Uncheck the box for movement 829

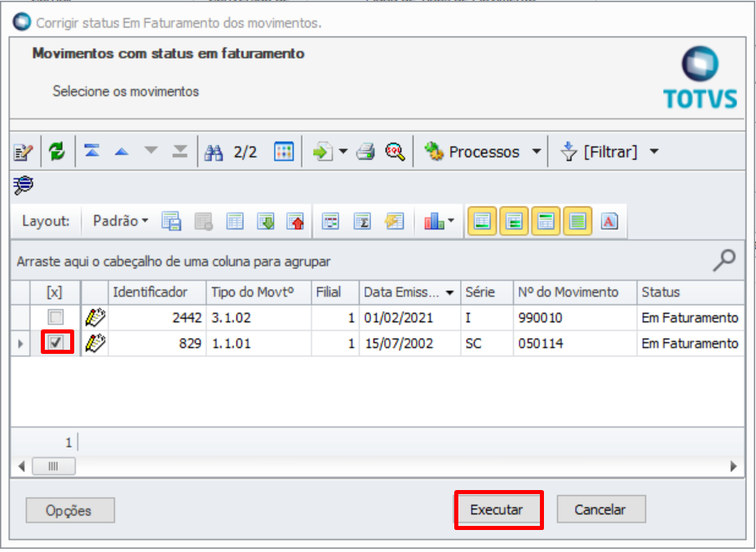point(56,342)
